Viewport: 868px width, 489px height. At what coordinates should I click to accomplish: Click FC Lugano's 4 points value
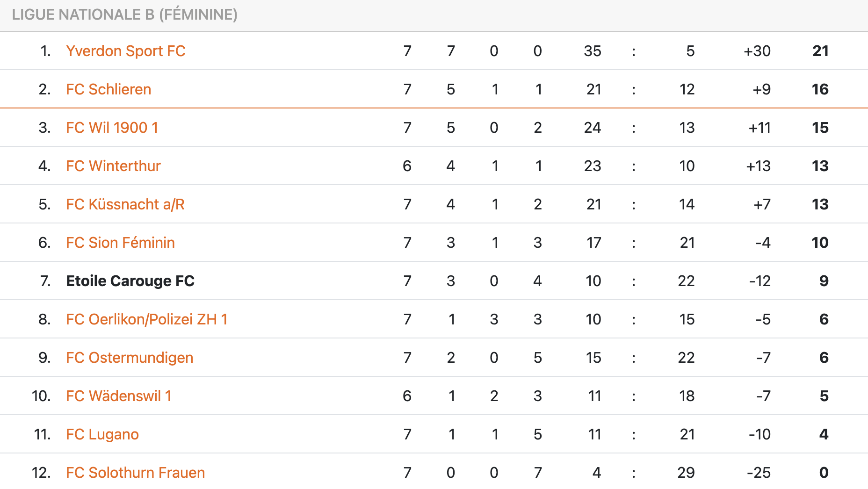click(x=824, y=434)
